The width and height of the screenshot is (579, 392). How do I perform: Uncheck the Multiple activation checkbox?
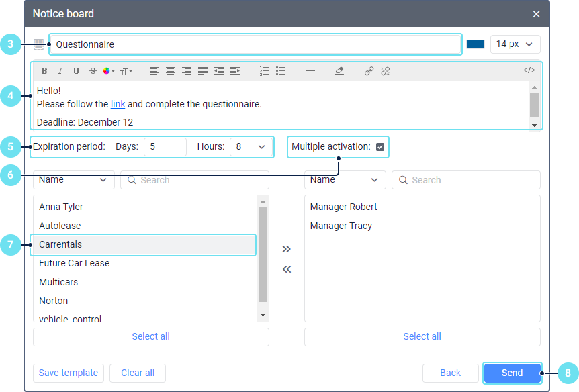point(380,147)
